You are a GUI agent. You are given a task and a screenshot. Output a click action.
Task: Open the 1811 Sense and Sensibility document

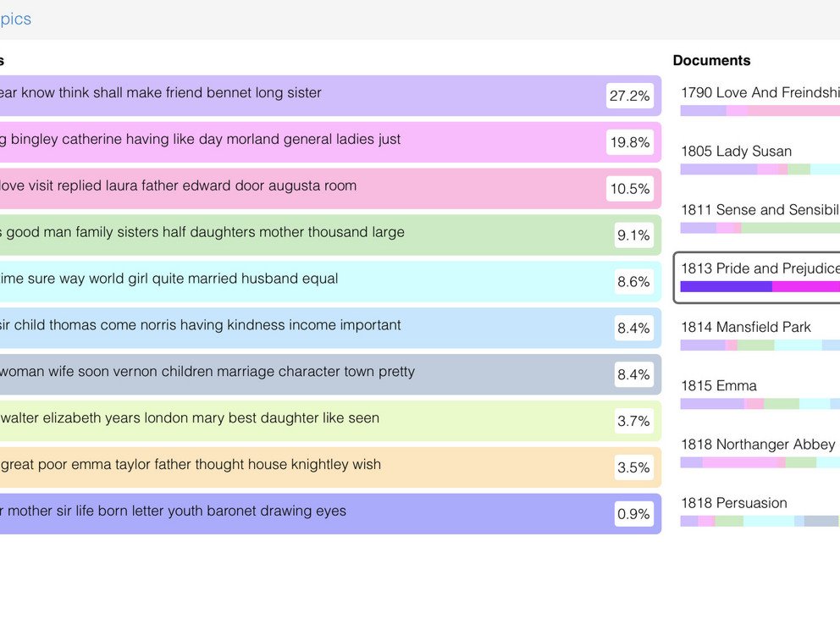[758, 210]
